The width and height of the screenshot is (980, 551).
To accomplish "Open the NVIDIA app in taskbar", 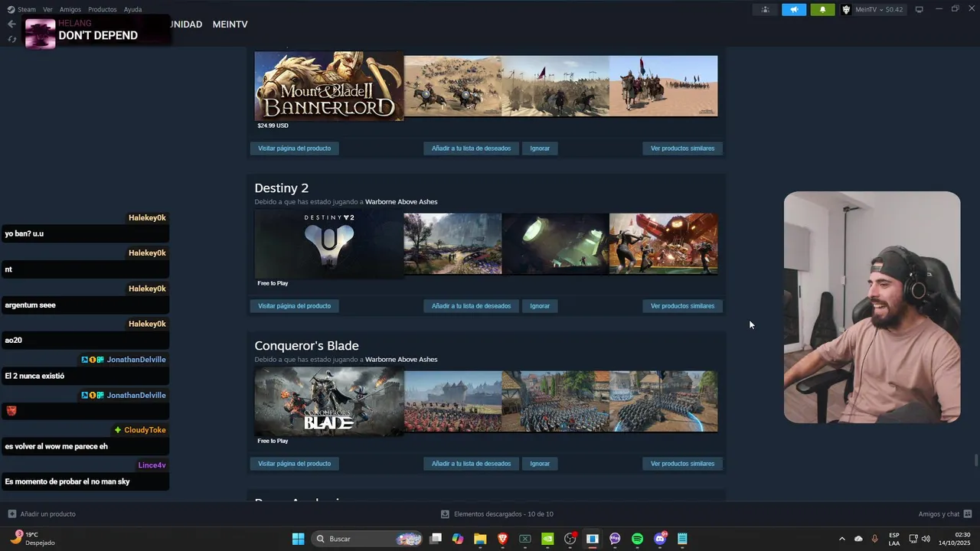I will pos(547,539).
